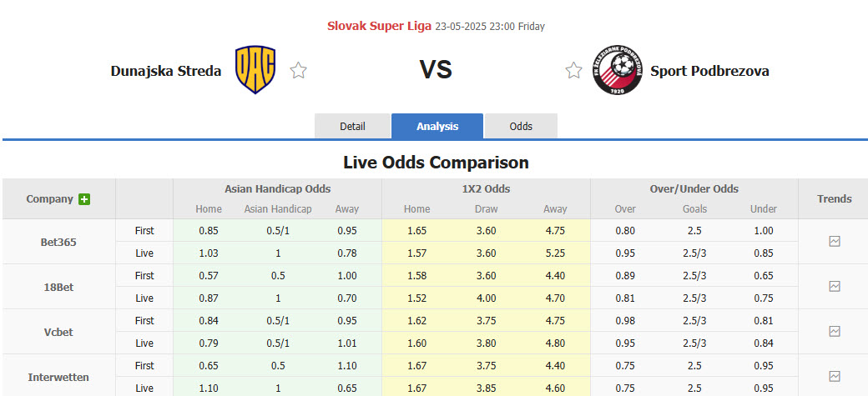
Task: Select the Analysis tab
Action: (x=437, y=127)
